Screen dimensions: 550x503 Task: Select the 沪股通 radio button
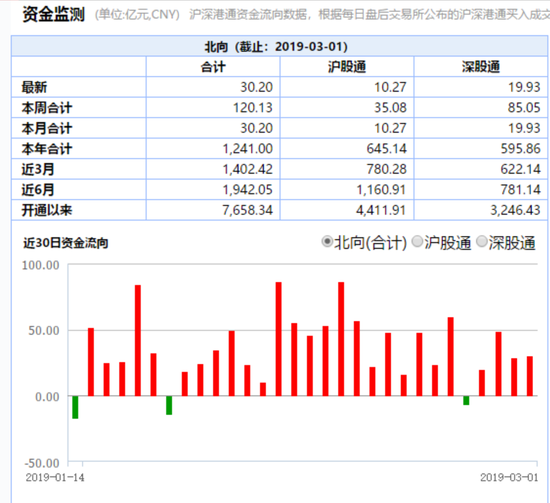coord(417,242)
